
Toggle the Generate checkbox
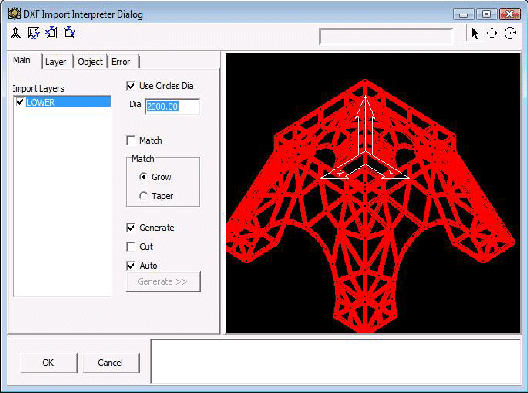[x=130, y=228]
